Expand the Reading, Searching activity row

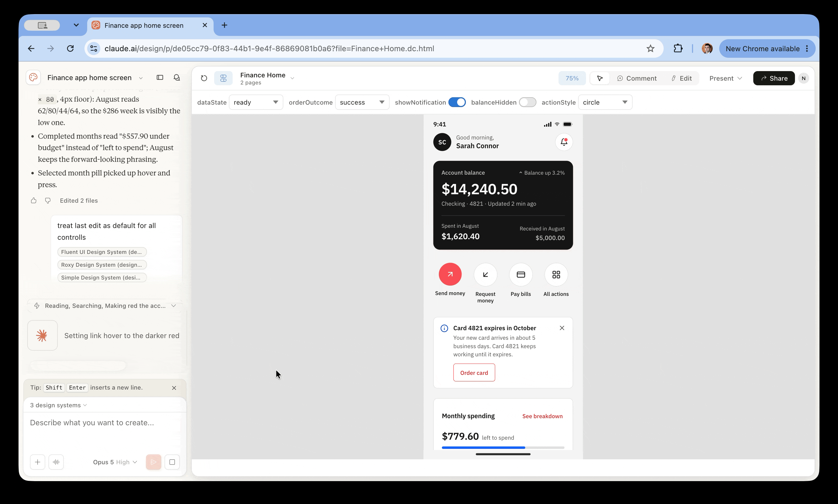coord(105,306)
